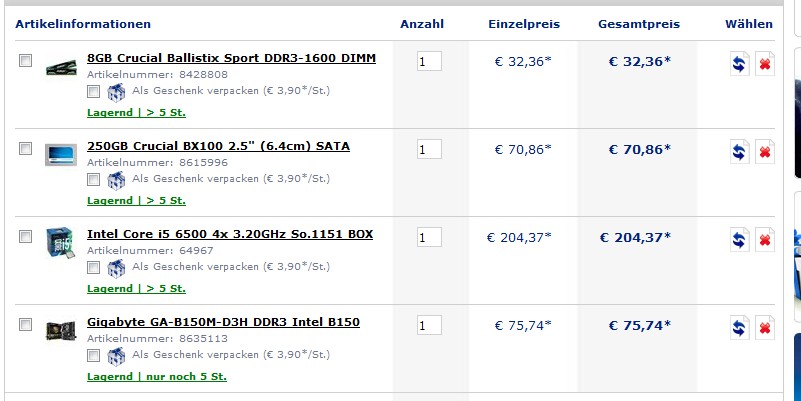Viewport: 801px width, 401px height.
Task: Select the Gigabyte GA-B150M-D3H row checkbox
Action: [25, 325]
